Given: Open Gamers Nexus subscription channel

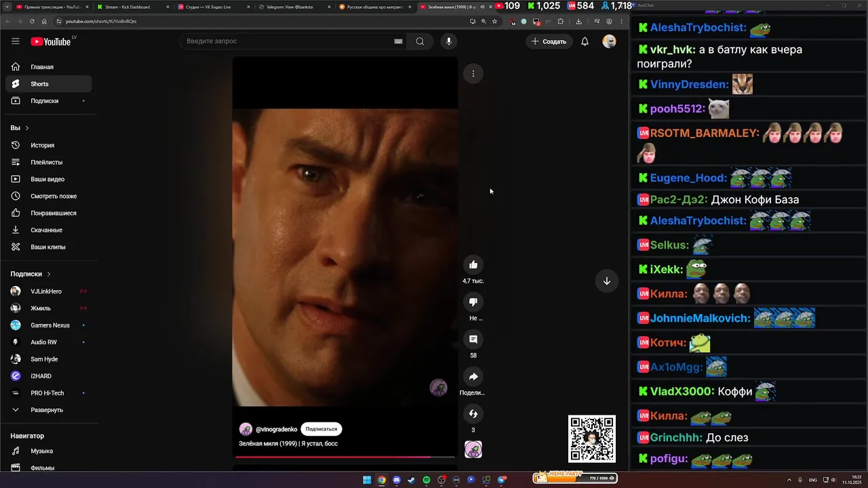Looking at the screenshot, I should pos(48,325).
